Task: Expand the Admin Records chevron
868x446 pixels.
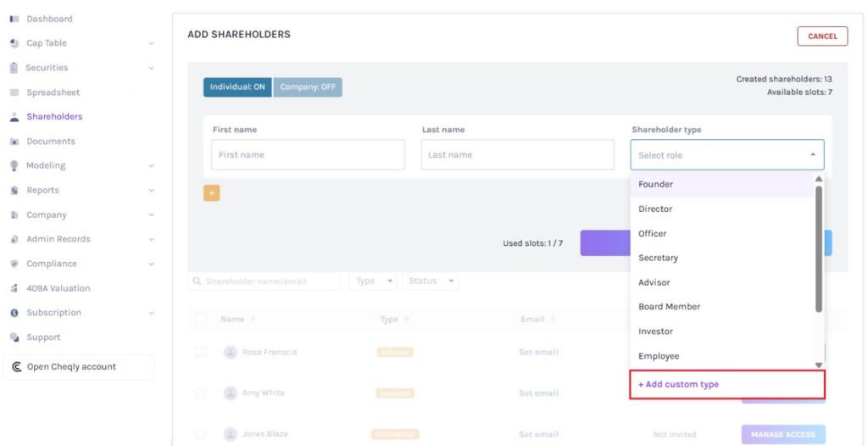Action: tap(151, 239)
